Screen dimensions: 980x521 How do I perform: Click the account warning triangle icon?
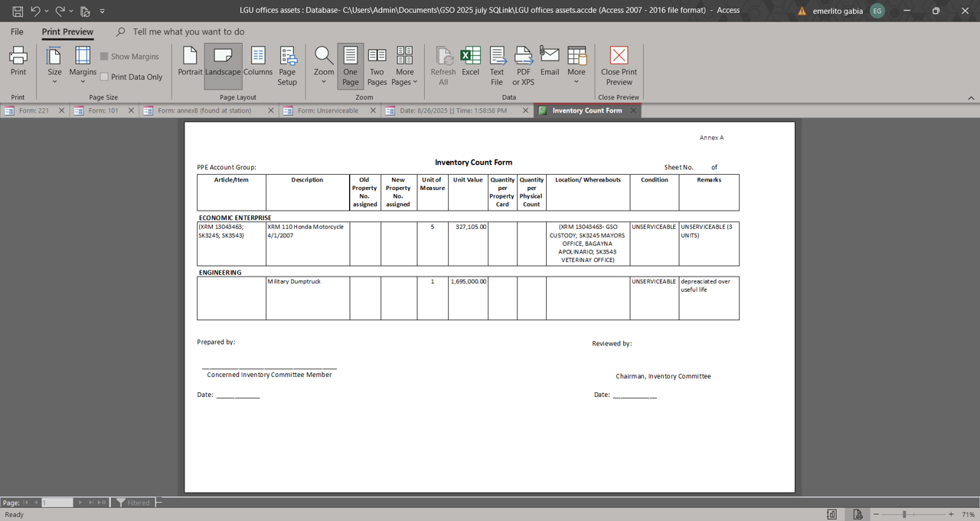tap(802, 11)
